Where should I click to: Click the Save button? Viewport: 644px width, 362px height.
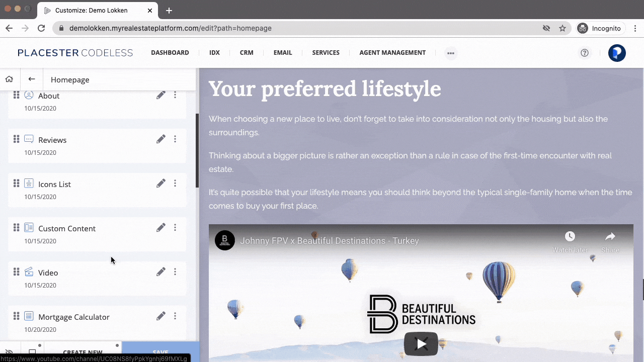160,352
